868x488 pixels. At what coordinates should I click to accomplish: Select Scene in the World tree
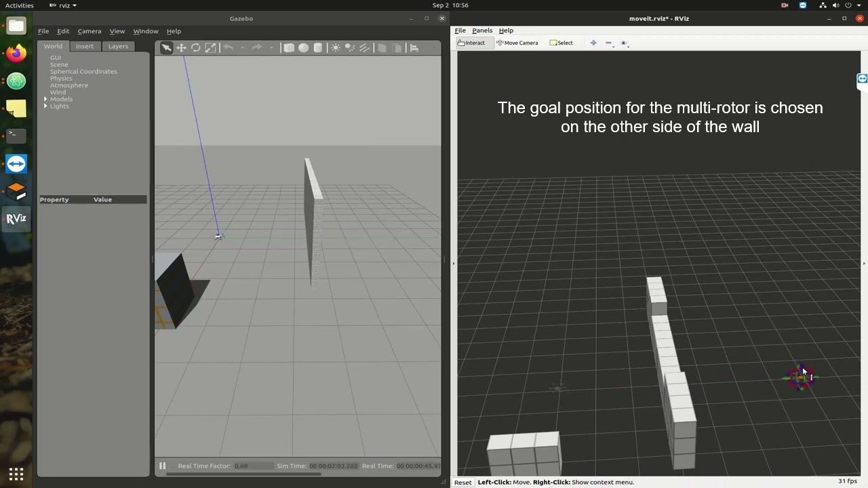59,64
